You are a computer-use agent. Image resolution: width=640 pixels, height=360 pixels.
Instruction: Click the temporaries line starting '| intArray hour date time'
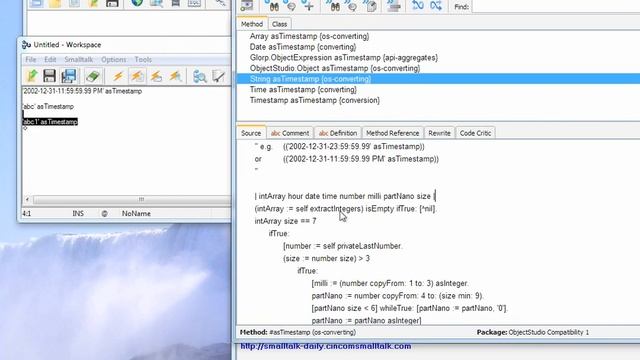345,196
